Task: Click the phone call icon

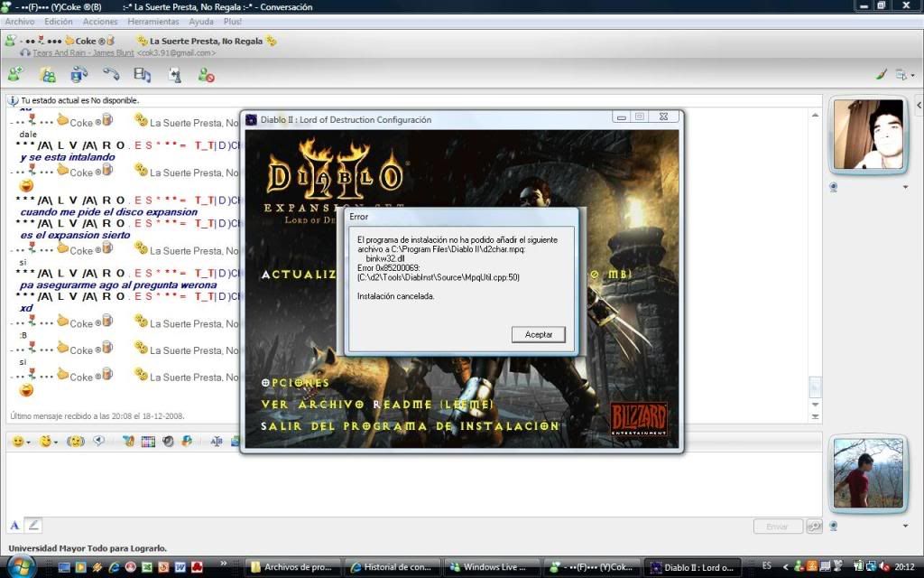Action: point(111,74)
